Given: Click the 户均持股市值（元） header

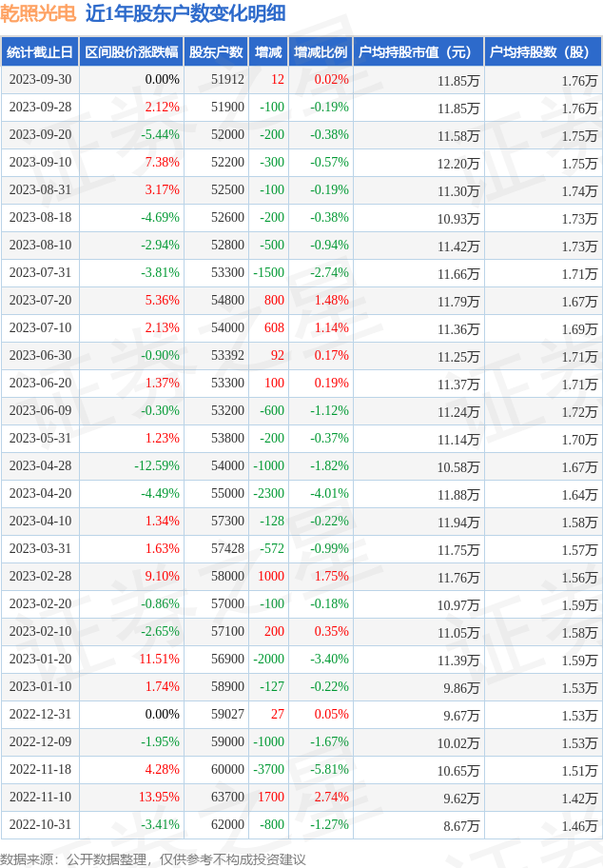Looking at the screenshot, I should click(418, 52).
